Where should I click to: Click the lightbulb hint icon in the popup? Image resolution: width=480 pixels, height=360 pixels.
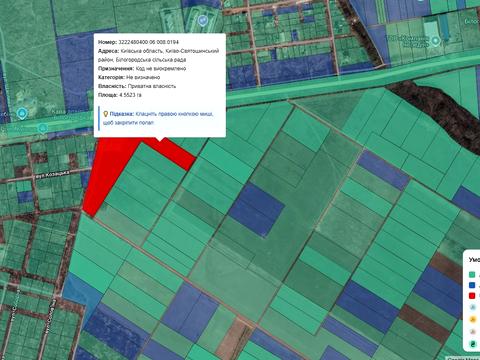[x=106, y=114]
